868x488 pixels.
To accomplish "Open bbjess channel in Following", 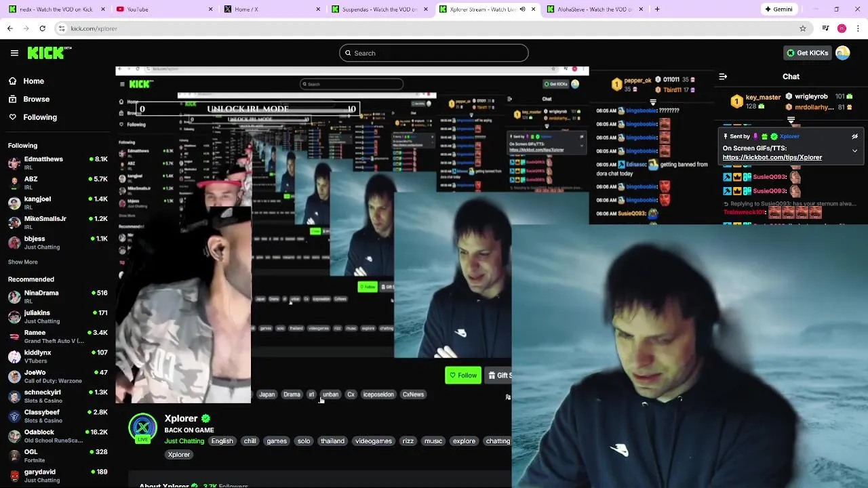I will click(58, 243).
